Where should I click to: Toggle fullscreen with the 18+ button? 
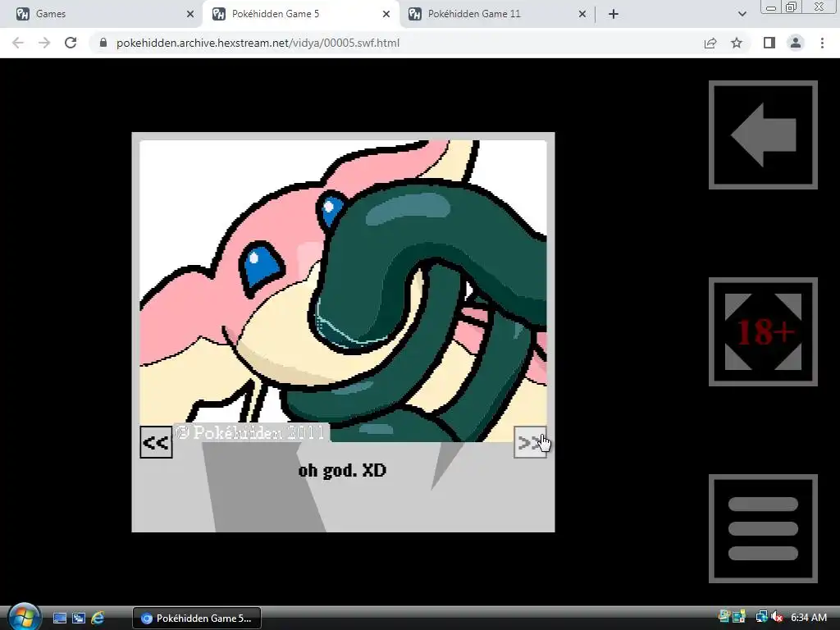coord(764,331)
